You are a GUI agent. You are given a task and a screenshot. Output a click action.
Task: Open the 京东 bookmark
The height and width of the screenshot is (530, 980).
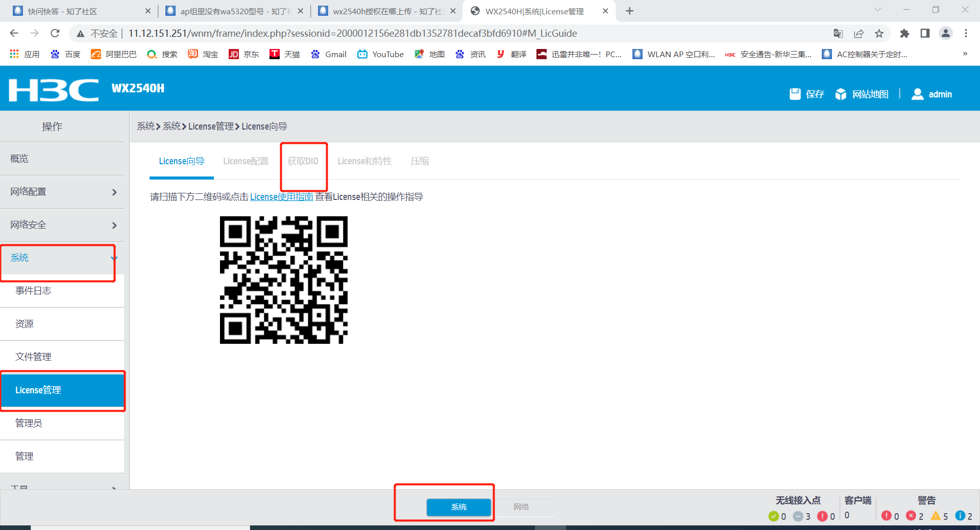click(243, 54)
